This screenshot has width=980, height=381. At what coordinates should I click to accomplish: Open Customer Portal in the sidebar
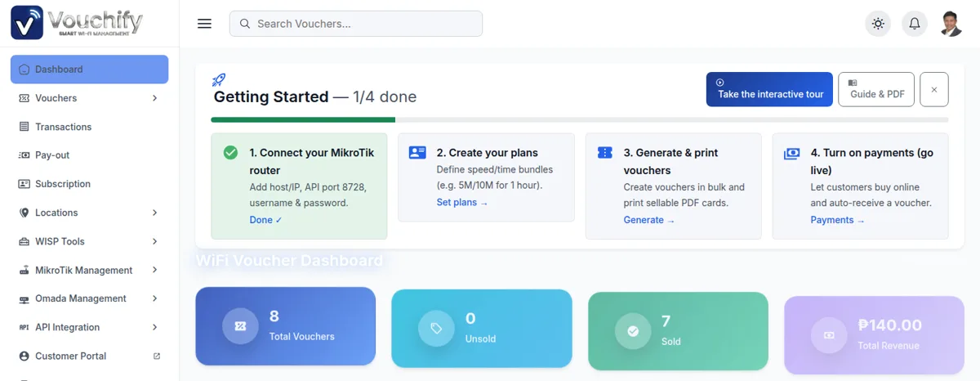(x=89, y=356)
